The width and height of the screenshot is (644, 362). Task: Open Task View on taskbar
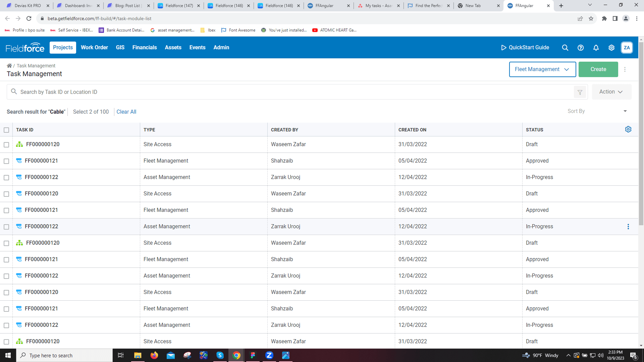[x=121, y=355]
